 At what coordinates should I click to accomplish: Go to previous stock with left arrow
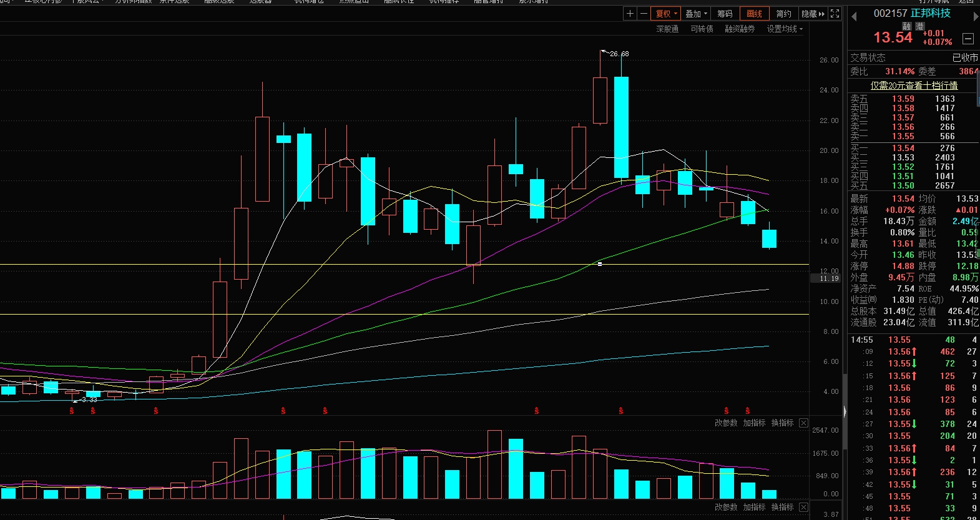(854, 17)
